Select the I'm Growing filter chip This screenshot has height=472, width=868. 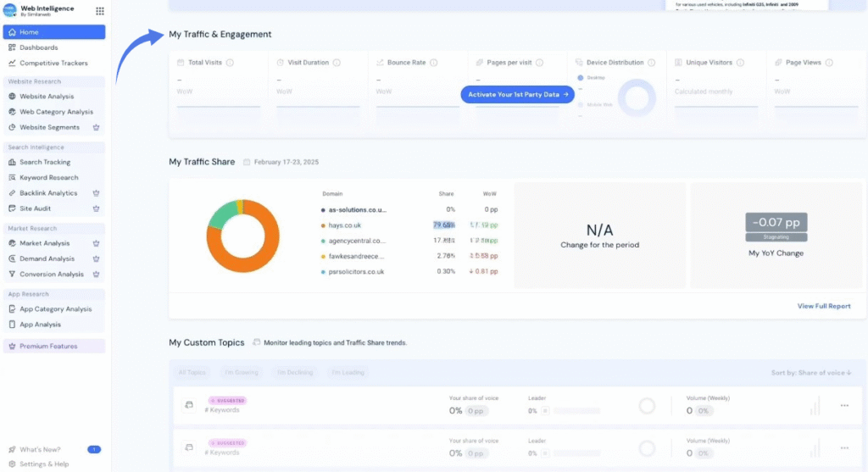point(242,373)
